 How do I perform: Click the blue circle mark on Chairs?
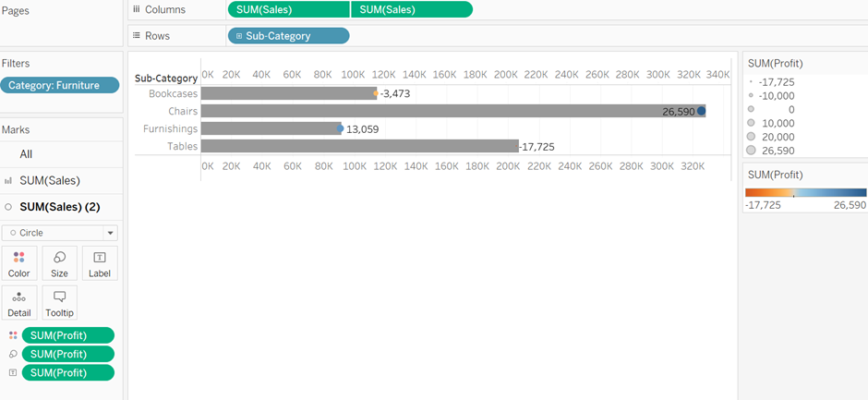pos(702,111)
